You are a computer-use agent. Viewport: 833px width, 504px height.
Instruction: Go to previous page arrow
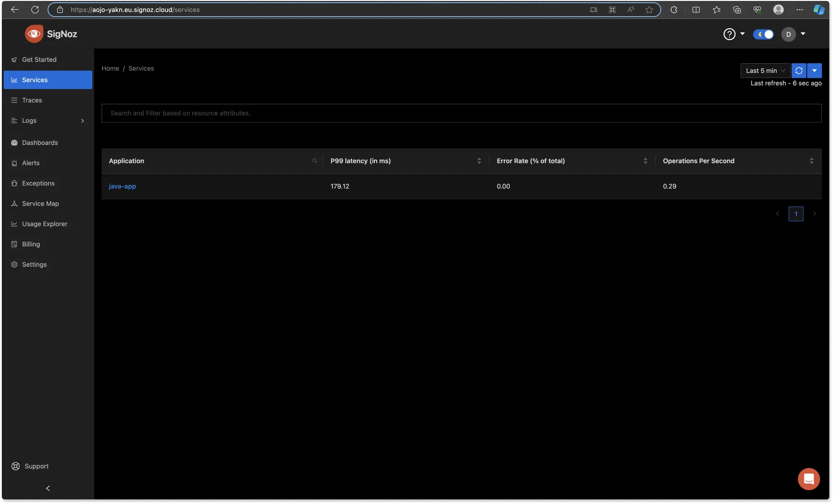pos(778,214)
